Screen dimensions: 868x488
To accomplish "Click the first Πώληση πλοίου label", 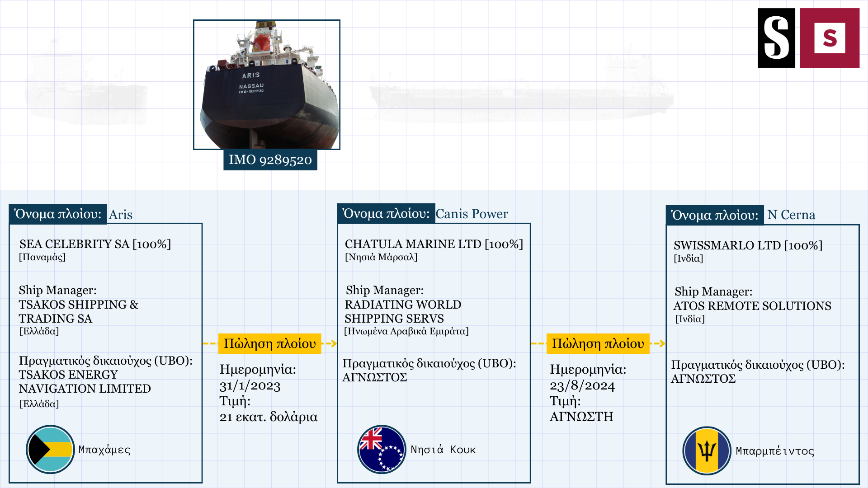I will click(270, 344).
